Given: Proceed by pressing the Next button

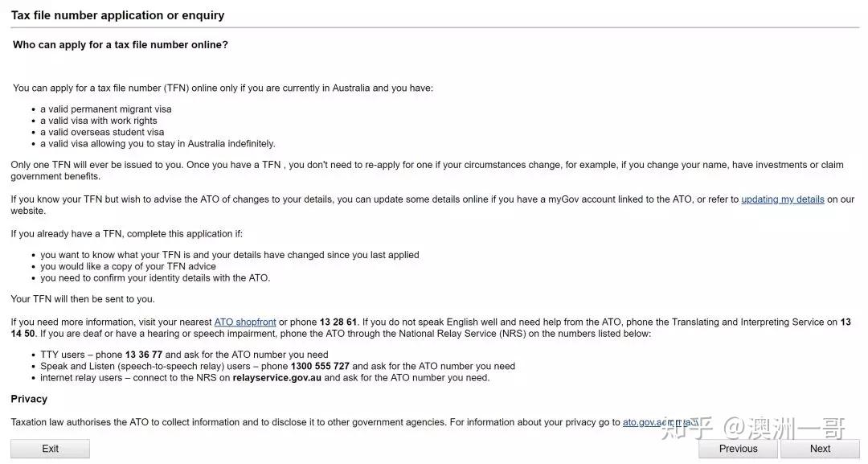Looking at the screenshot, I should tap(820, 449).
